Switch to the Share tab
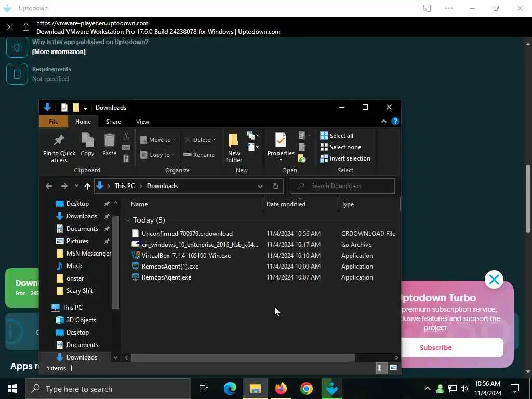 pos(113,122)
